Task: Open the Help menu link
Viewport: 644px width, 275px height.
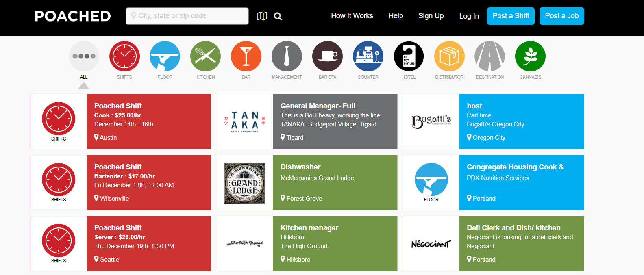Action: click(396, 16)
